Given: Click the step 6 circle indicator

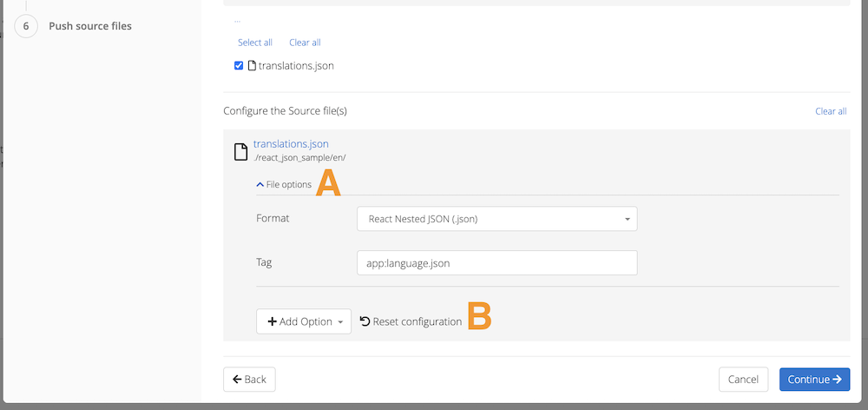Looking at the screenshot, I should coord(26,26).
